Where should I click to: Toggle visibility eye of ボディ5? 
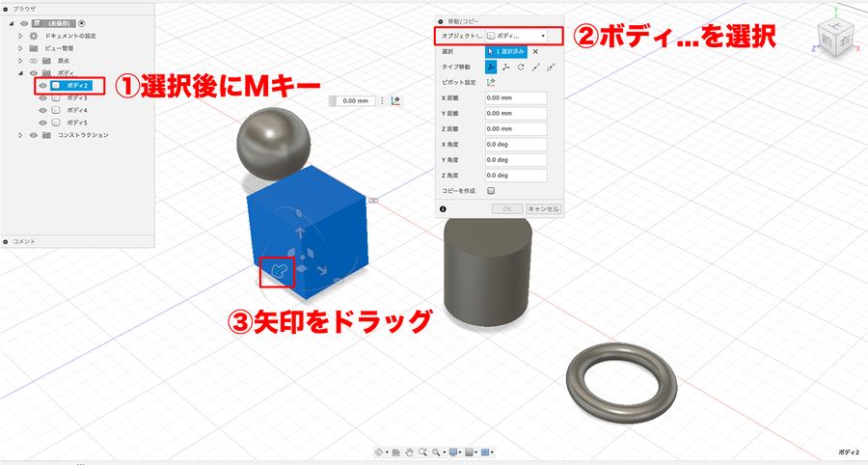pyautogui.click(x=42, y=123)
